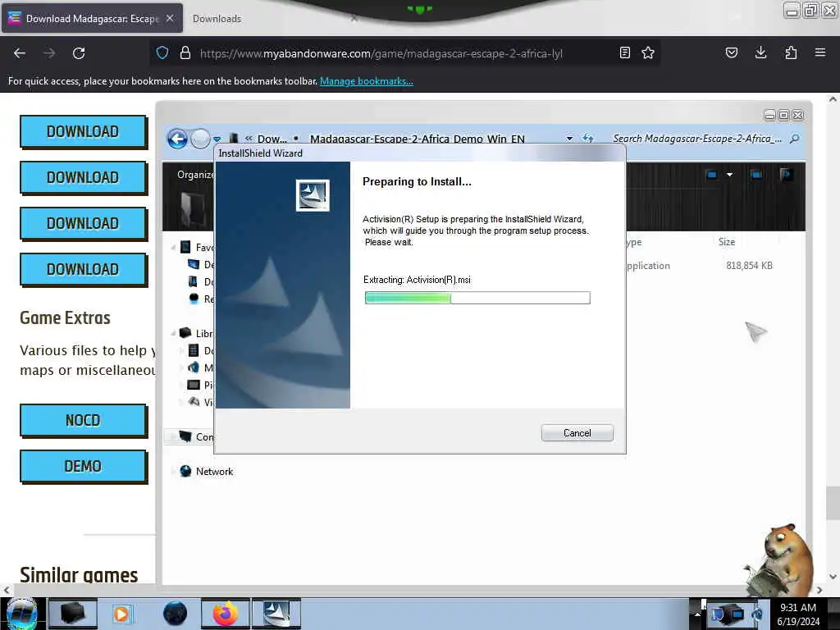Click the fourth DOWNLOAD button above Game Extras
This screenshot has height=630, width=840.
pyautogui.click(x=83, y=269)
